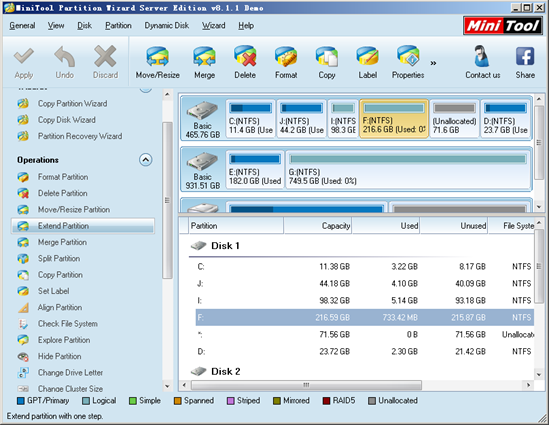Click the Facebook Share icon
549x425 pixels.
click(525, 56)
